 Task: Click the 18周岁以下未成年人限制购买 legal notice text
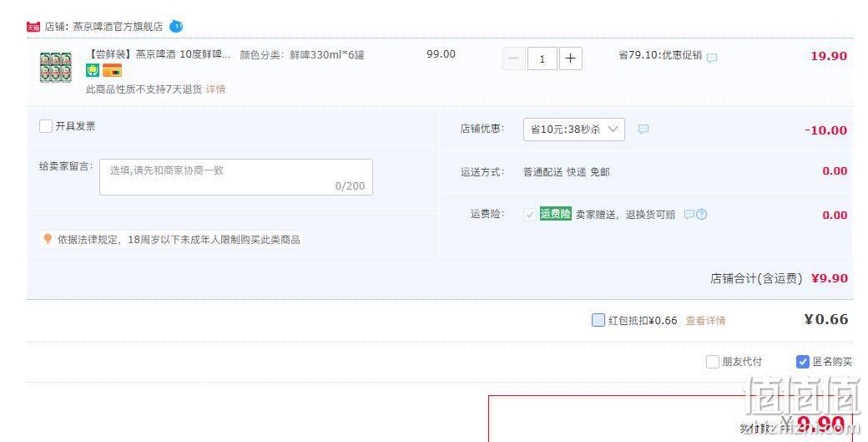[x=179, y=240]
